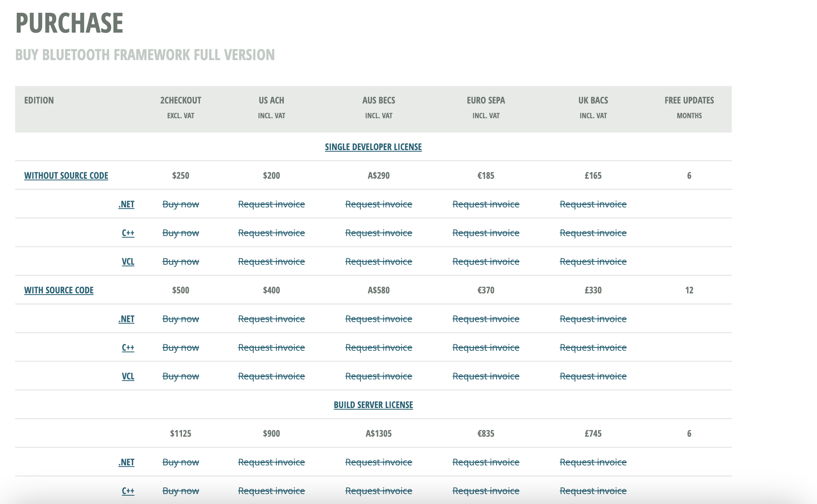Request UK BACS invoice for C++ with source code
Viewport: 817px width, 504px height.
593,348
